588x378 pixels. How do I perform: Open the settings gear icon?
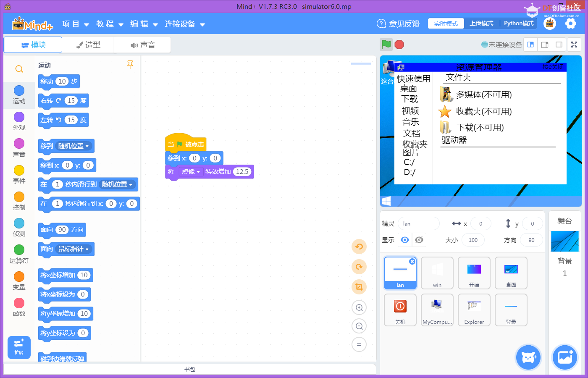pos(571,24)
